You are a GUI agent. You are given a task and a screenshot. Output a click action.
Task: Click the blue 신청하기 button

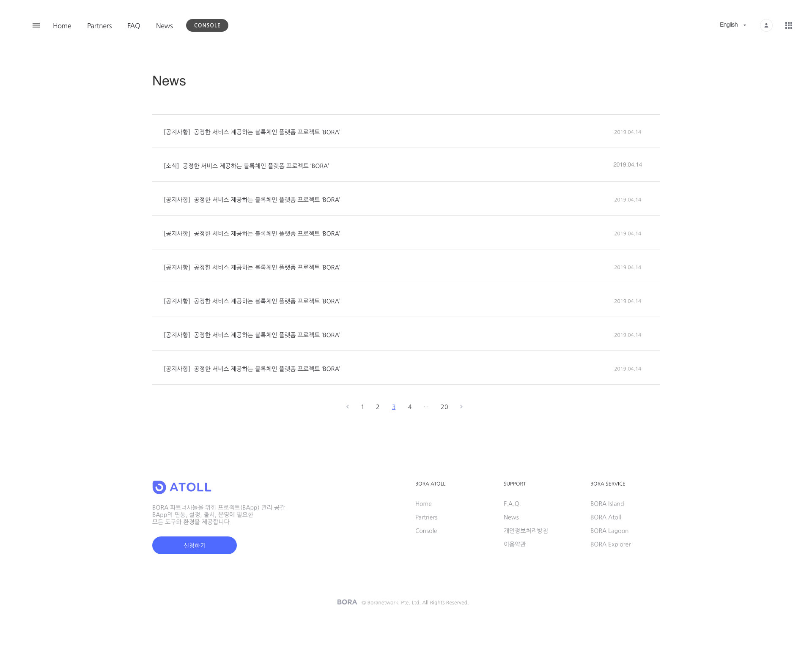click(195, 545)
